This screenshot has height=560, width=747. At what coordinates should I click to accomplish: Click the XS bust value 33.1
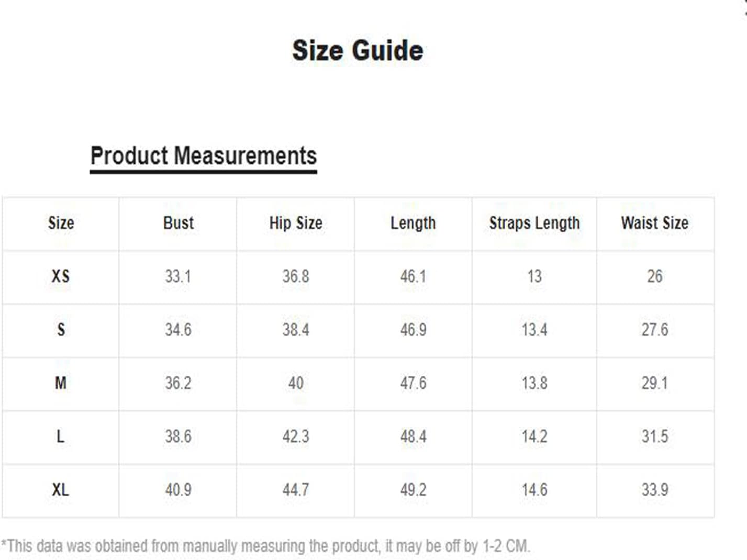pos(178,276)
